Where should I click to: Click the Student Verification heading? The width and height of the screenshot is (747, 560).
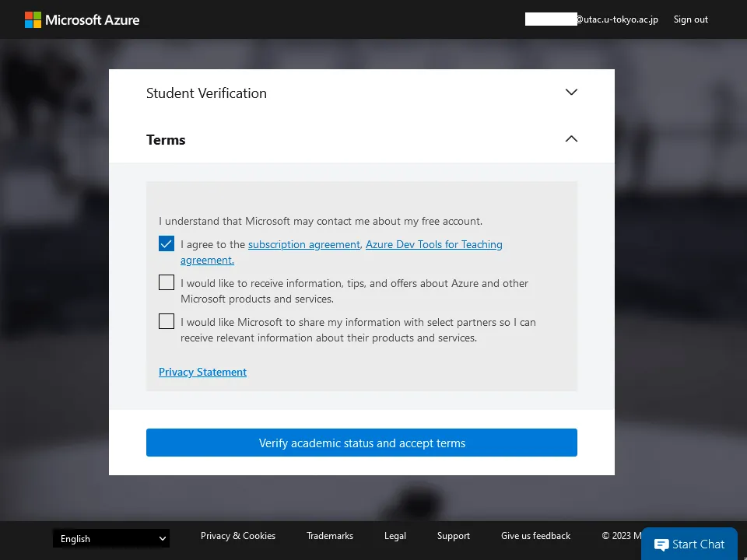[206, 93]
